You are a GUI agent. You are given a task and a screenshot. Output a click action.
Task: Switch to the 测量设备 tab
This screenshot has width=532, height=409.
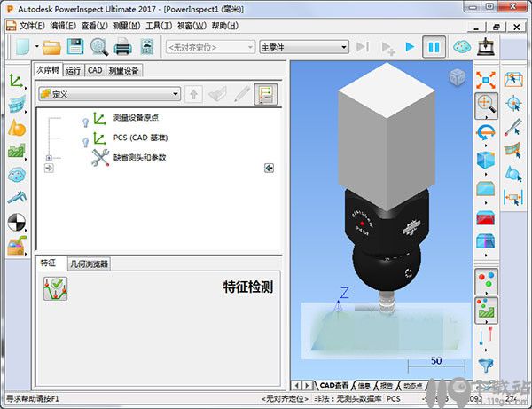pyautogui.click(x=124, y=71)
